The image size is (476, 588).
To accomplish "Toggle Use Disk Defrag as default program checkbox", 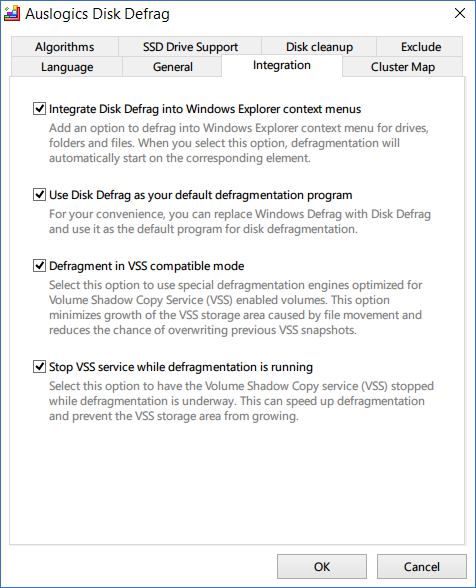I will click(39, 195).
